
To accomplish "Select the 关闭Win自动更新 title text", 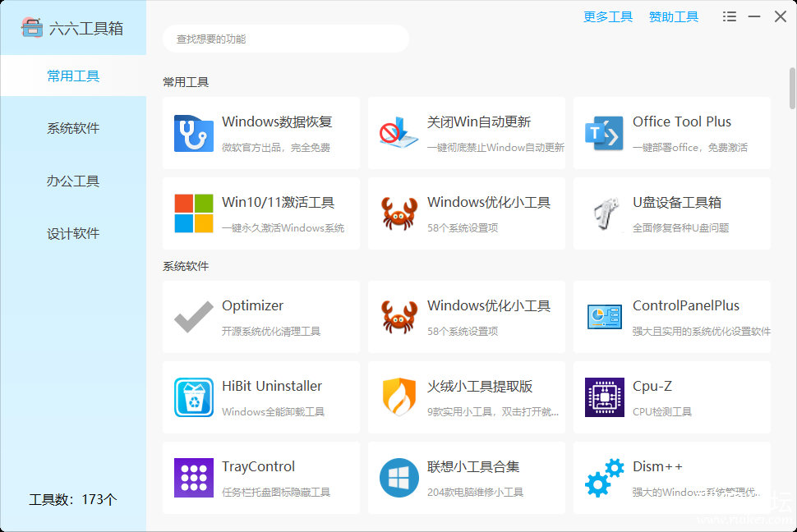I will tap(479, 122).
